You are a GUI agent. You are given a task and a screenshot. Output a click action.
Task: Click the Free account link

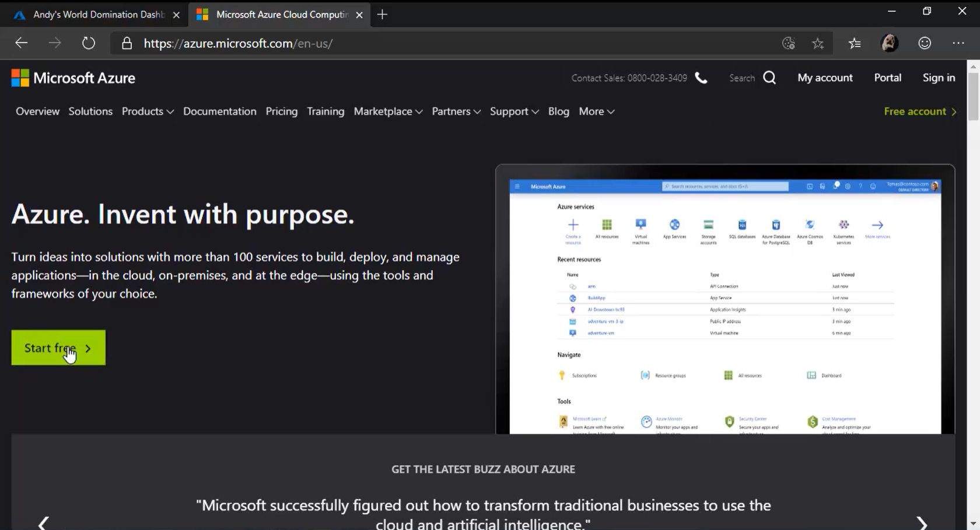[920, 111]
